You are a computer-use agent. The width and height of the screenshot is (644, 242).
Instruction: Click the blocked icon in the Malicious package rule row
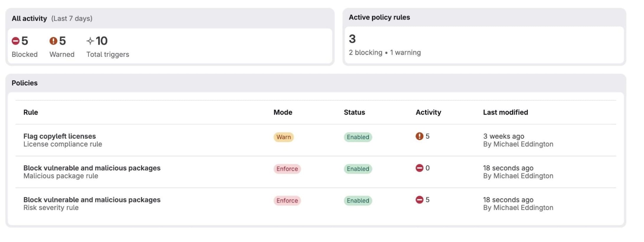click(419, 168)
